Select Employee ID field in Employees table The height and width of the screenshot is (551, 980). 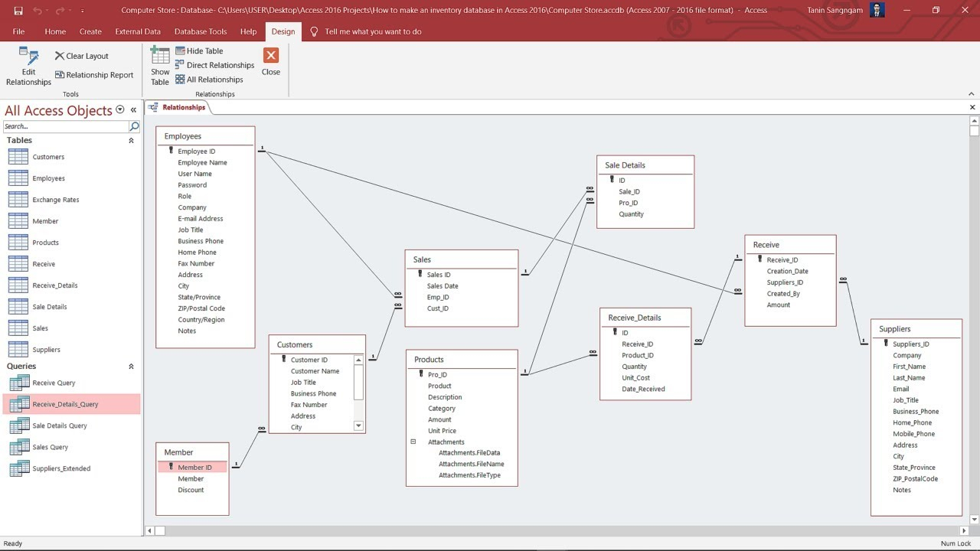197,152
